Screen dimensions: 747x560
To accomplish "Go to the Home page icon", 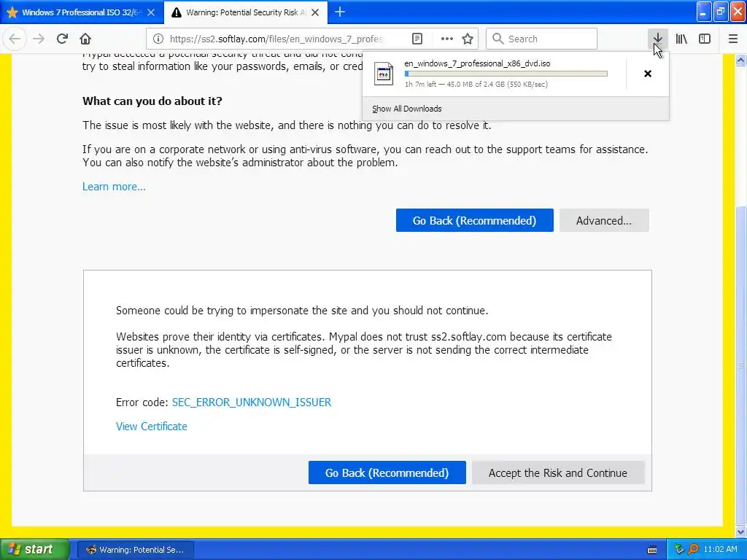I will point(85,39).
